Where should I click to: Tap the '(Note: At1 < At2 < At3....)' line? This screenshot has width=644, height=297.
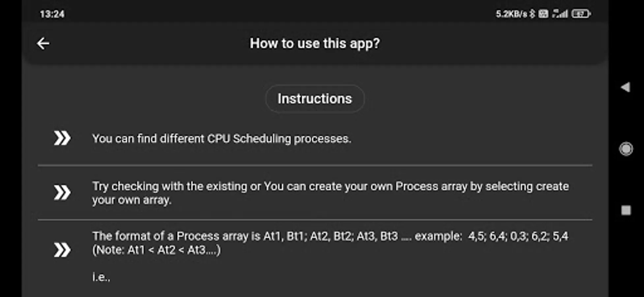click(156, 250)
